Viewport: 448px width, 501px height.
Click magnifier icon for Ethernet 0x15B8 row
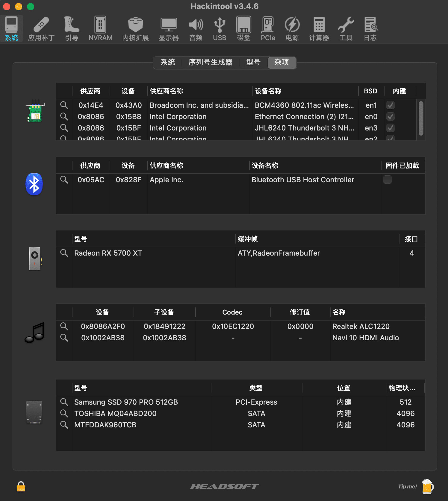(64, 116)
